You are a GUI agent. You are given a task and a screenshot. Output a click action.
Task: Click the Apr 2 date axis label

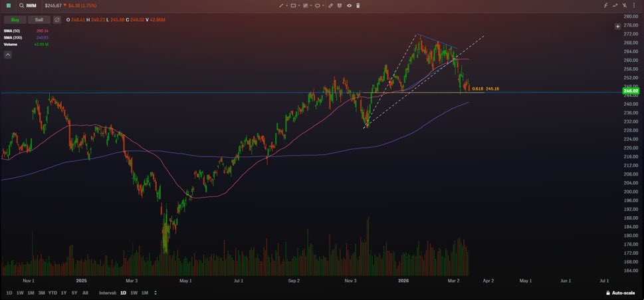tap(488, 281)
